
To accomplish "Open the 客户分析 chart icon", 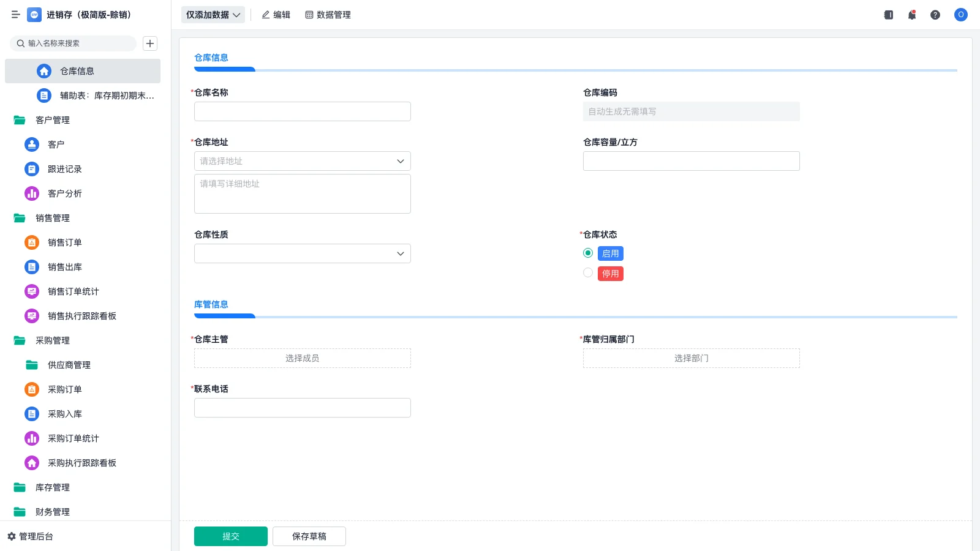I will pyautogui.click(x=31, y=193).
